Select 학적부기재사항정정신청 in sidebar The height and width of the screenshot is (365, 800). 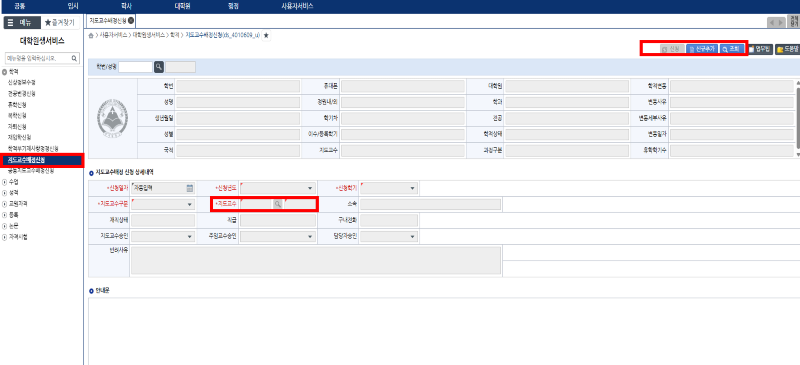[33, 149]
